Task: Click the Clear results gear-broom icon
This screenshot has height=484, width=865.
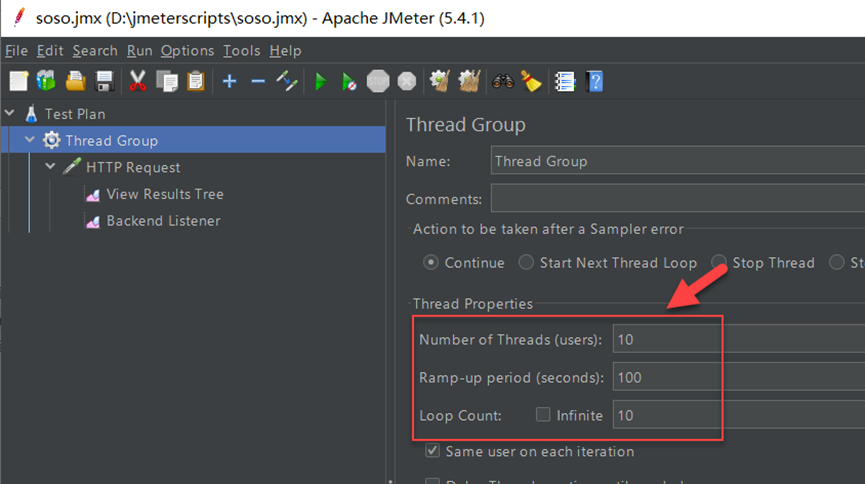Action: click(440, 82)
